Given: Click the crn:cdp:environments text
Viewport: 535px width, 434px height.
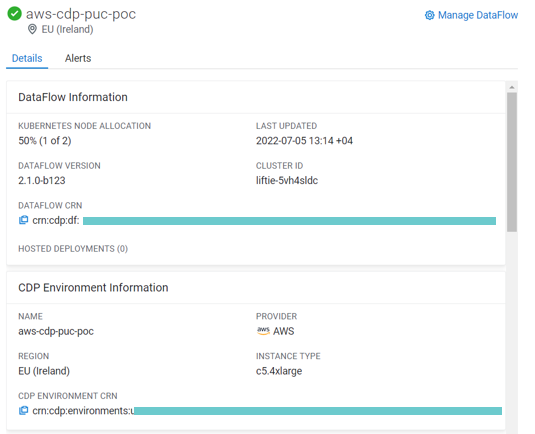Looking at the screenshot, I should (x=83, y=411).
